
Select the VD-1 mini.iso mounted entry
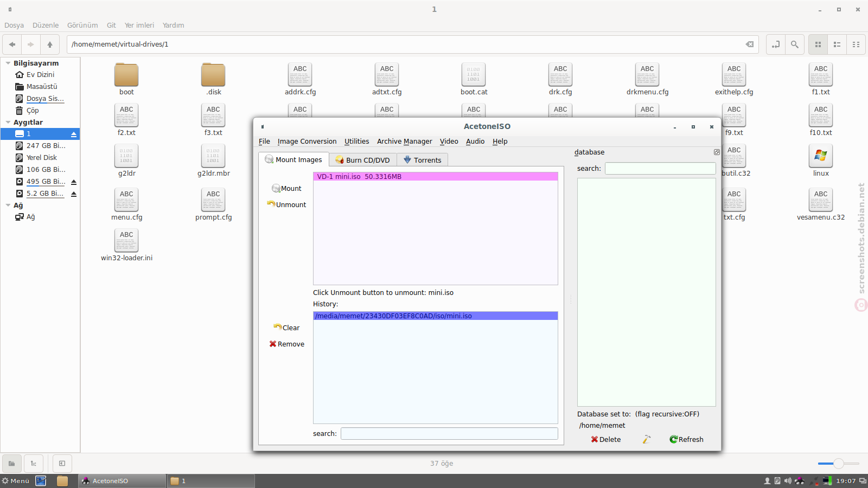pos(436,176)
